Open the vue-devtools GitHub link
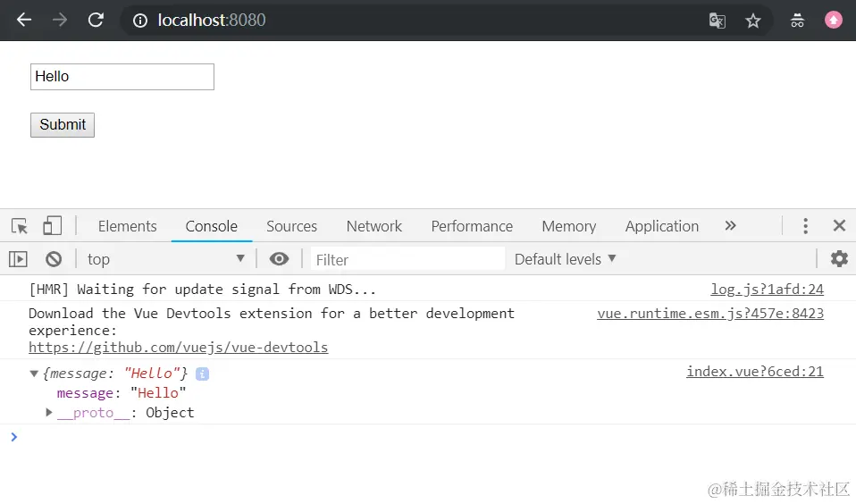This screenshot has height=504, width=856. [x=178, y=348]
